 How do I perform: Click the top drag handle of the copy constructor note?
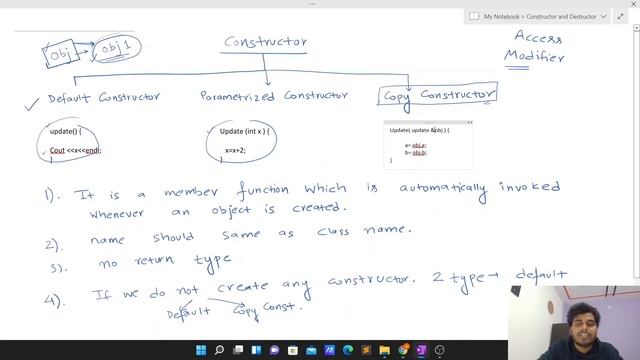[428, 122]
